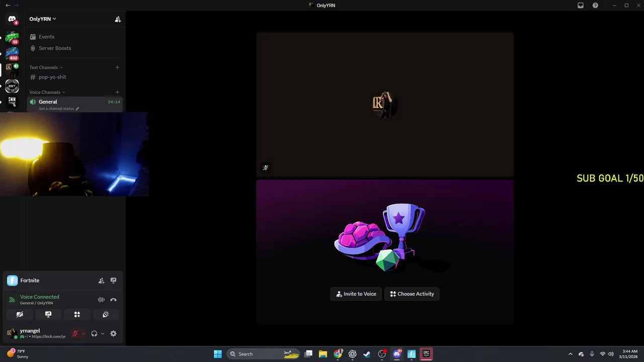Add a new text channel with plus
The image size is (644, 362).
pyautogui.click(x=117, y=67)
